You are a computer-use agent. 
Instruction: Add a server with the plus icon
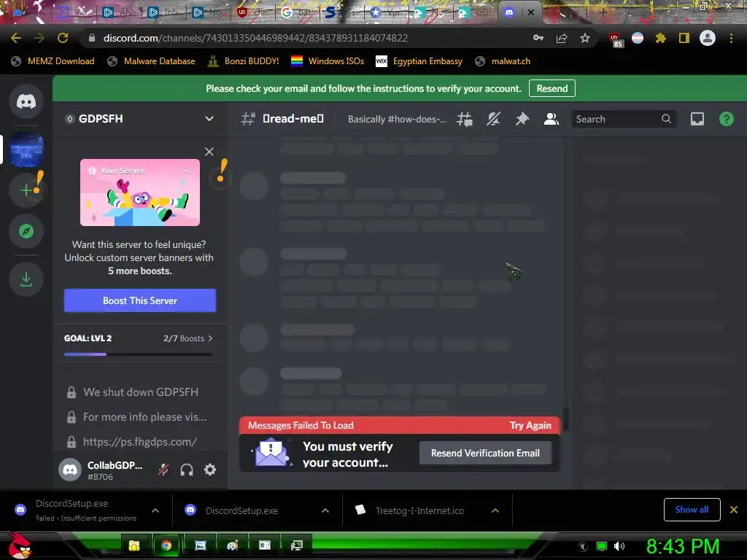click(x=26, y=190)
